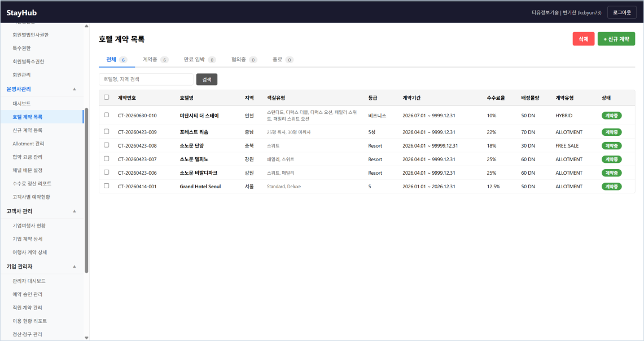Click the 계약번호 column header
This screenshot has height=341, width=644.
[127, 98]
